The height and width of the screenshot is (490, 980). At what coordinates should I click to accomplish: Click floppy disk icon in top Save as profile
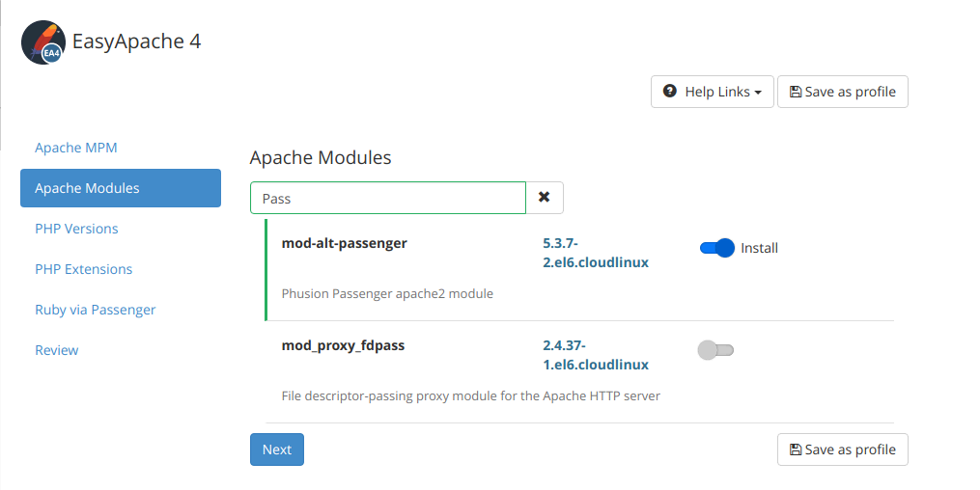tap(796, 92)
